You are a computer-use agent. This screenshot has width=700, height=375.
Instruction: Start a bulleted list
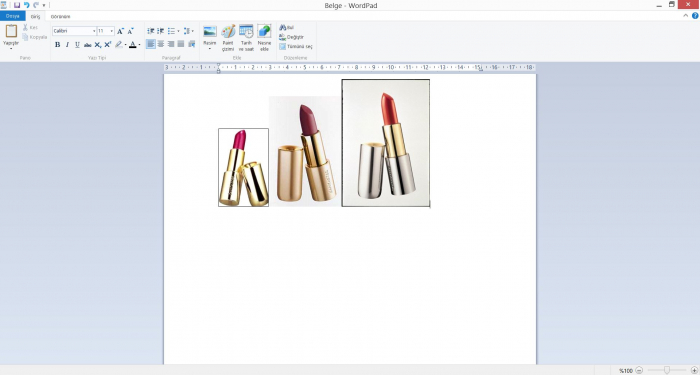(171, 31)
